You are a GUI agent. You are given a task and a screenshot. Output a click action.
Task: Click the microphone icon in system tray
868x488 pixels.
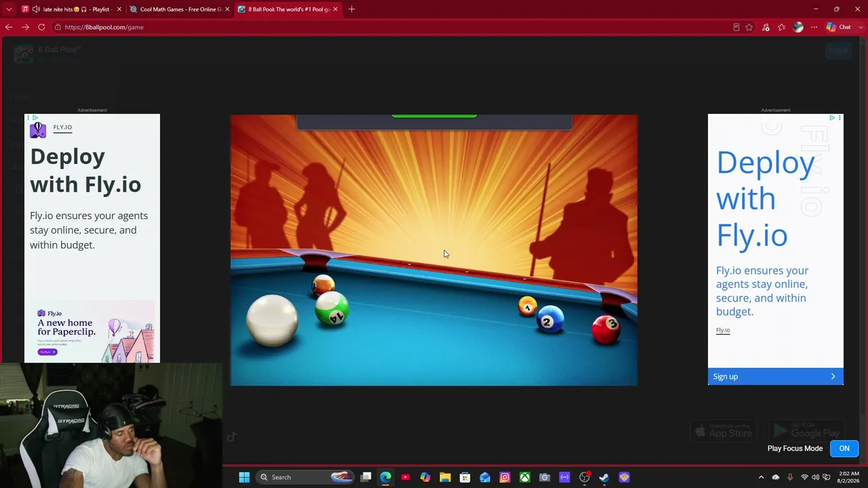[790, 477]
